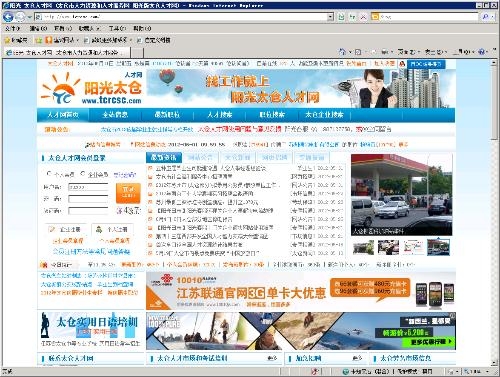The height and width of the screenshot is (377, 500).
Task: Click the red Stop loading icon
Action: pyautogui.click(x=363, y=17)
